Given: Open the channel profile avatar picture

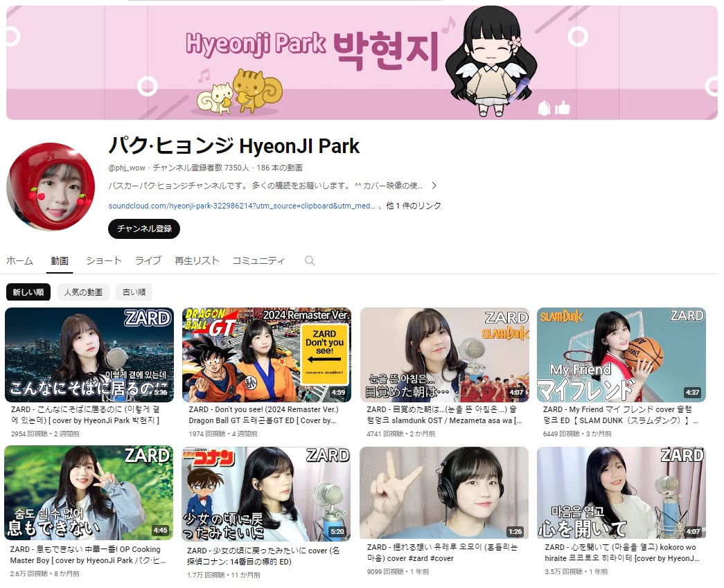Looking at the screenshot, I should click(51, 186).
